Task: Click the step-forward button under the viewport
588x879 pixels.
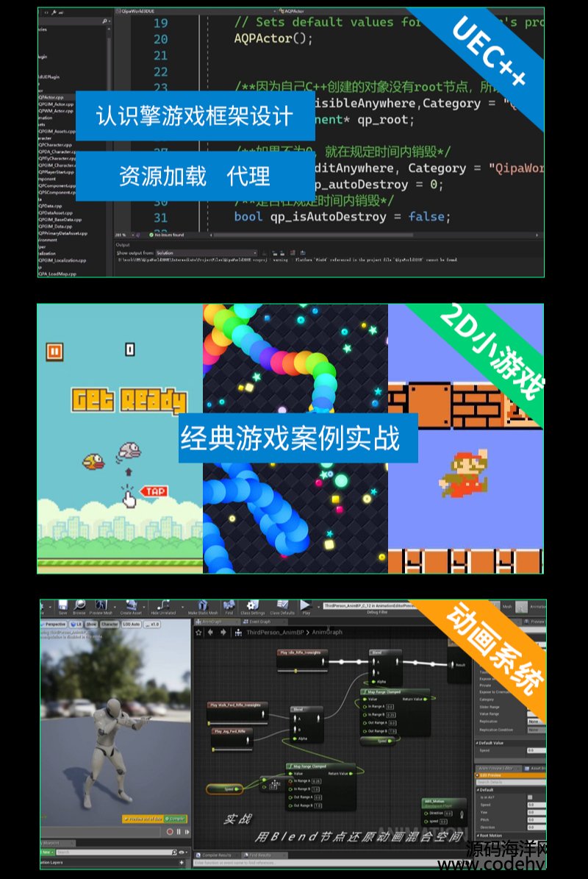Action: tap(187, 832)
